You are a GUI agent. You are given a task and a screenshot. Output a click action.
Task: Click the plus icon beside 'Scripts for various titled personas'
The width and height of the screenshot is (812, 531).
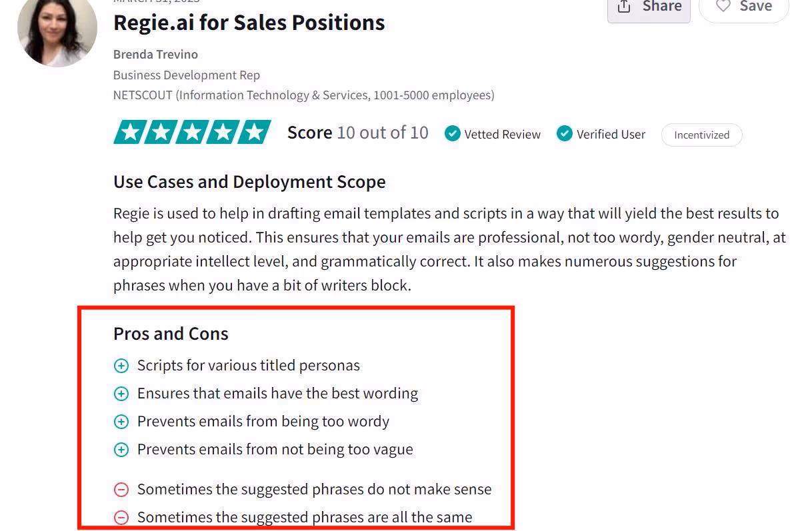121,366
